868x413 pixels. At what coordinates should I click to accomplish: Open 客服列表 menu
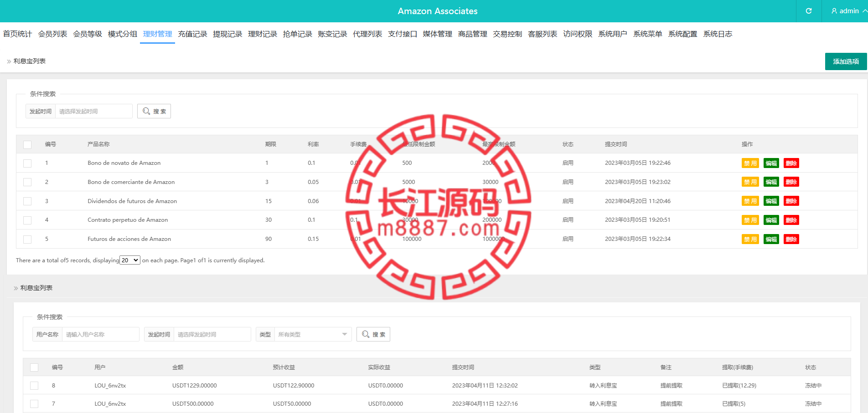(x=542, y=34)
